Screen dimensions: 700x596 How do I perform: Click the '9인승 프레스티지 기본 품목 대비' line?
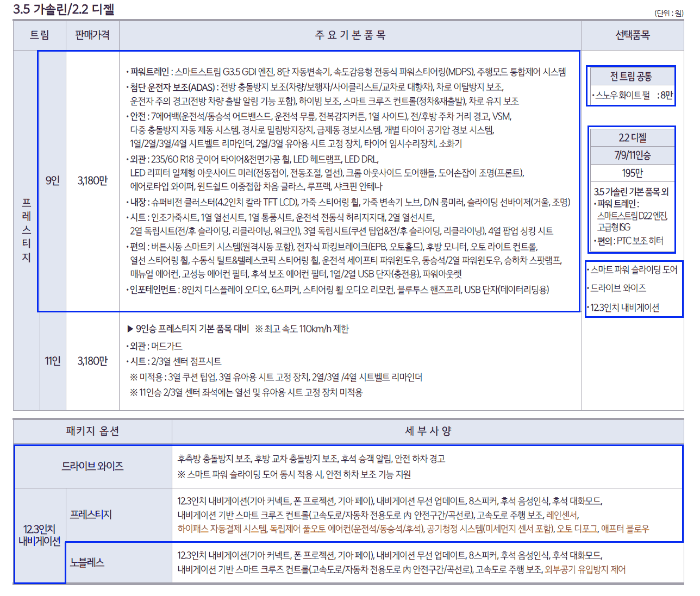tap(187, 329)
